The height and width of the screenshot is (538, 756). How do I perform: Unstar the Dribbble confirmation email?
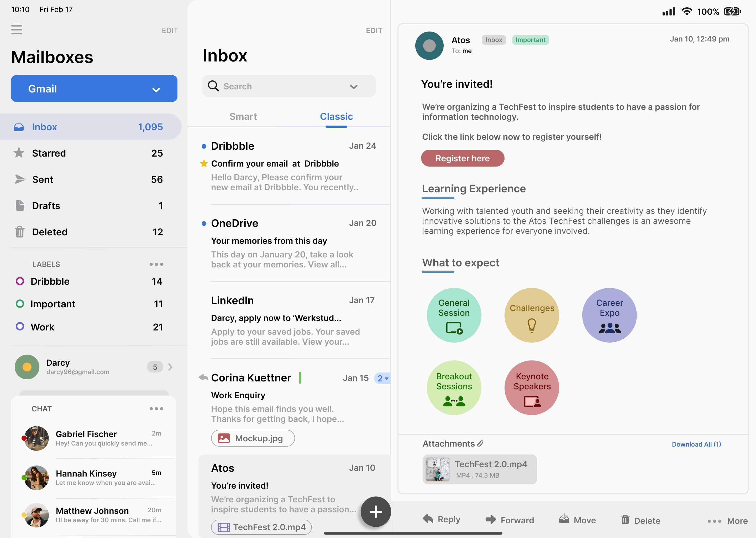pyautogui.click(x=203, y=163)
